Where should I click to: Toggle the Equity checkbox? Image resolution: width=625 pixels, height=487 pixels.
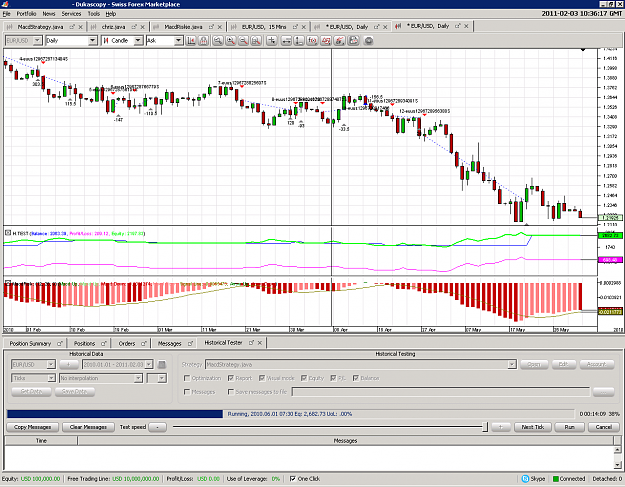click(304, 378)
